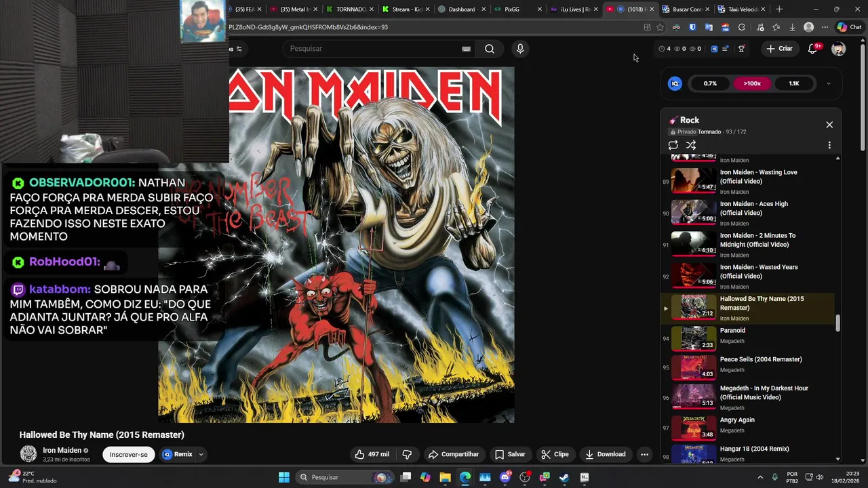Viewport: 868px width, 488px height.
Task: Click the vidIQ Remix button
Action: click(178, 454)
